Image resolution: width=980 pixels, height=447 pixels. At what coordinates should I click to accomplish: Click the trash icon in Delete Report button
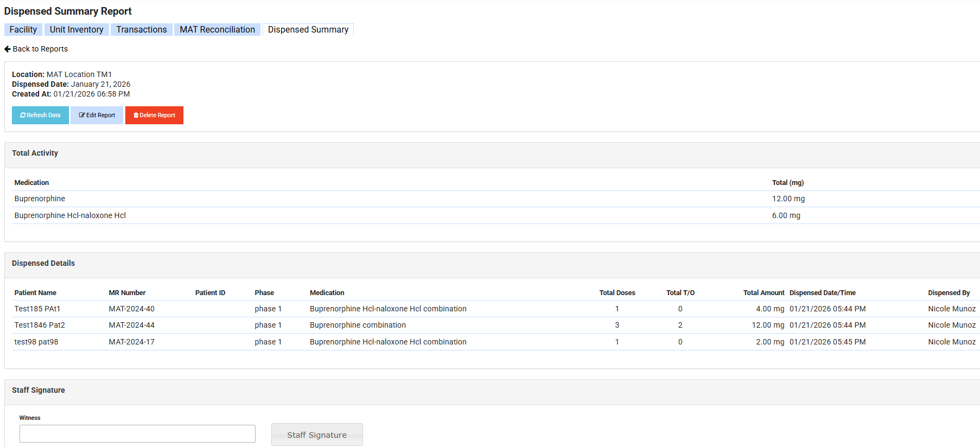pyautogui.click(x=136, y=115)
